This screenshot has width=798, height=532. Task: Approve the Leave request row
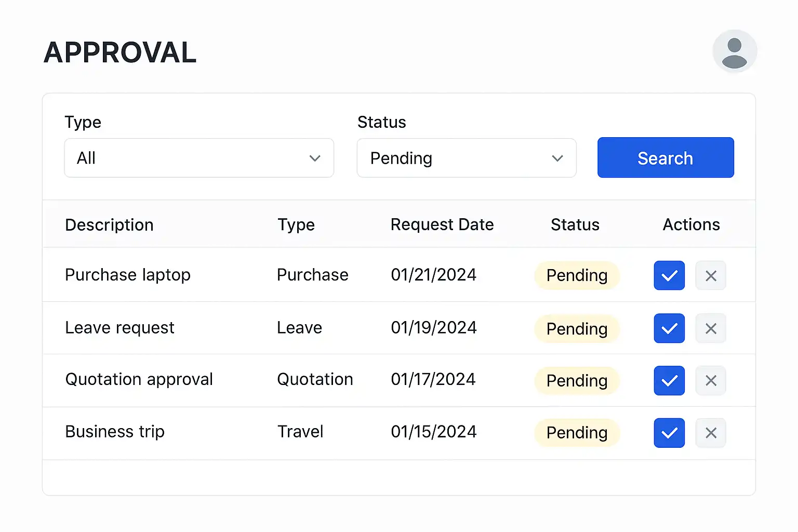click(669, 328)
